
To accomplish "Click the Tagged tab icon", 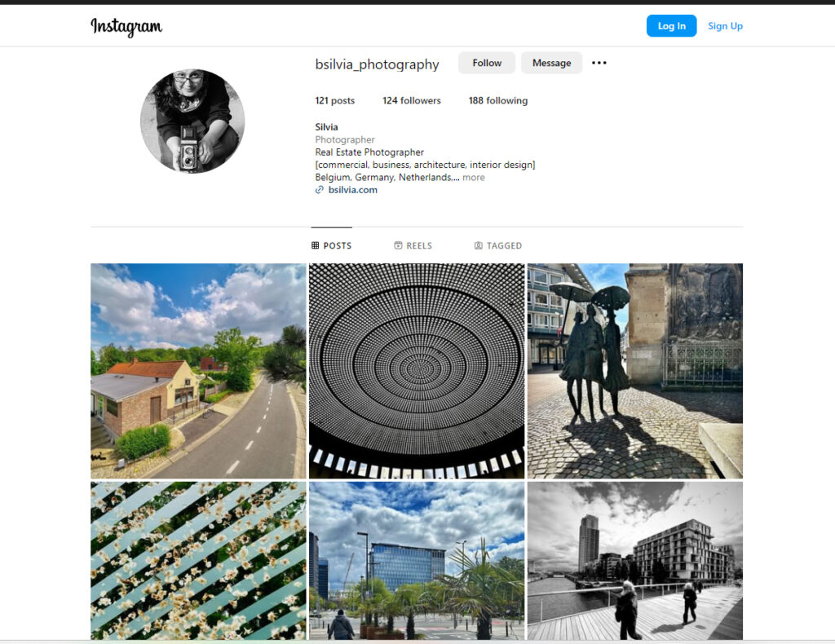I will 478,245.
